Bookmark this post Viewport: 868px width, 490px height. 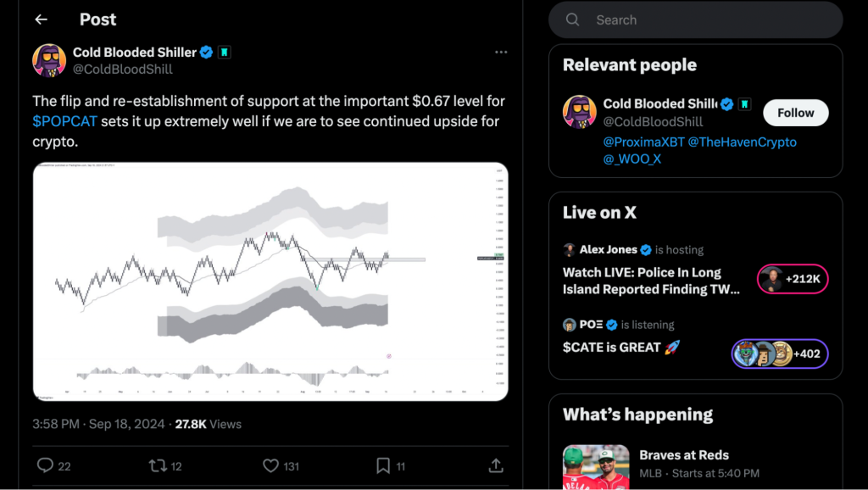pos(383,465)
